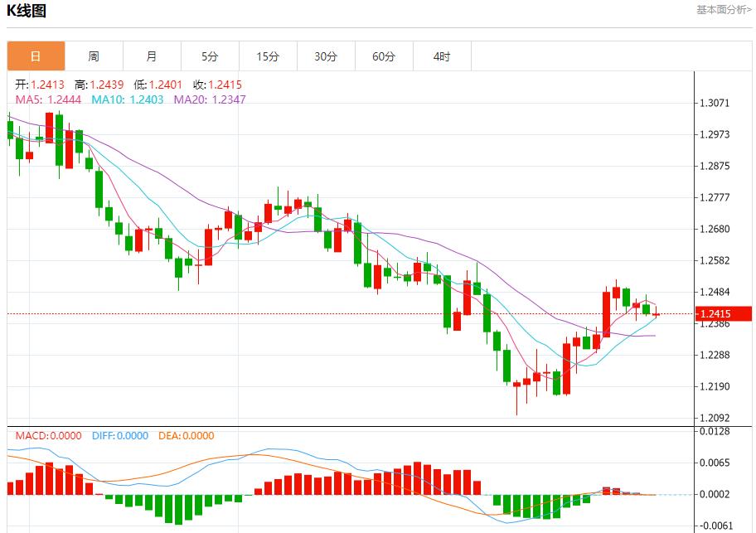Image resolution: width=756 pixels, height=533 pixels.
Task: Select the 日 daily chart tab
Action: click(36, 56)
